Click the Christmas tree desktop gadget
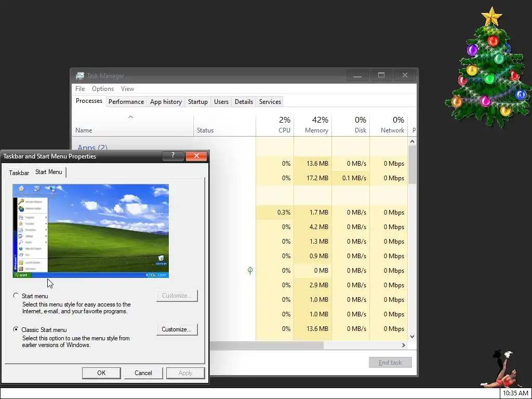 [488, 67]
